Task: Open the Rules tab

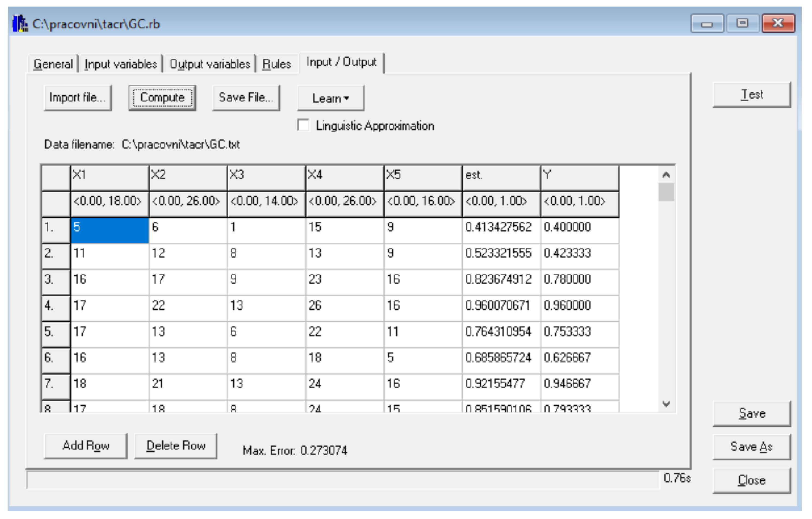Action: [276, 64]
